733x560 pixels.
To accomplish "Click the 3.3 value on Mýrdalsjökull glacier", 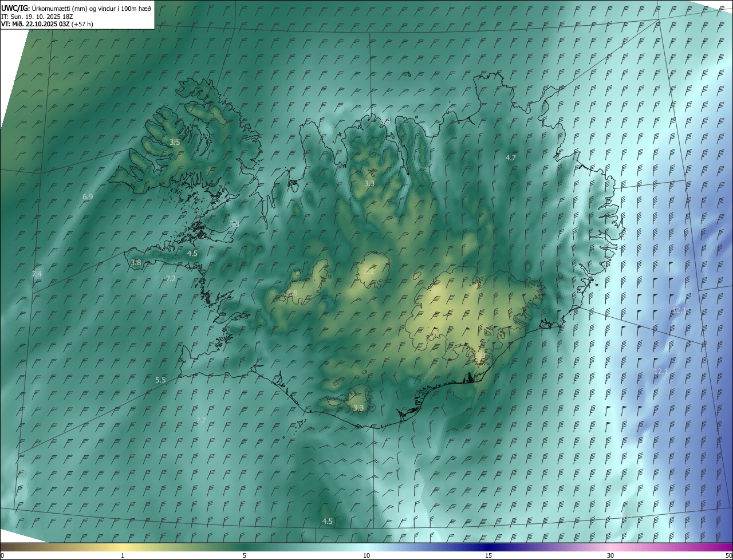I will (x=358, y=408).
